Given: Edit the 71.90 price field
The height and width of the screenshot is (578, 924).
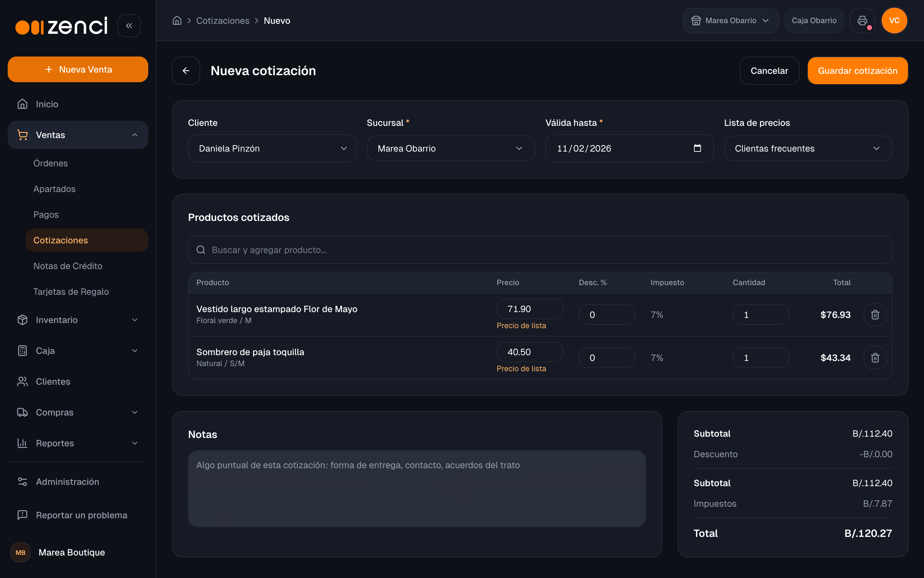Looking at the screenshot, I should tap(530, 309).
